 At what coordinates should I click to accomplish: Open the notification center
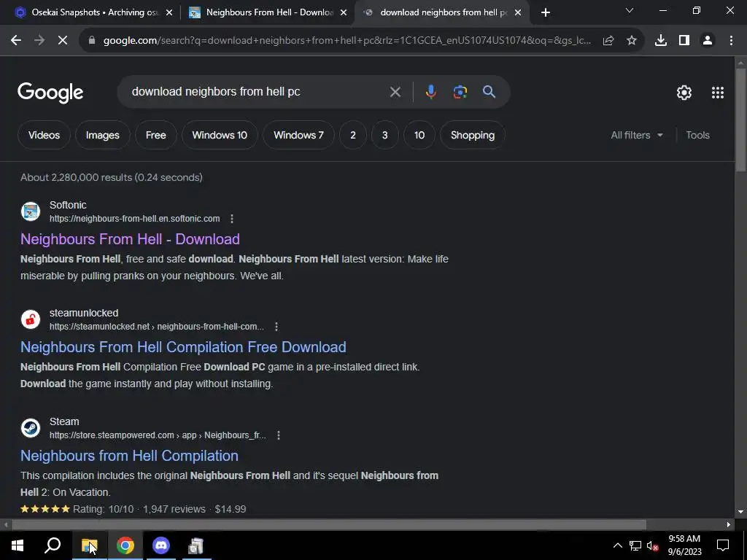[723, 545]
